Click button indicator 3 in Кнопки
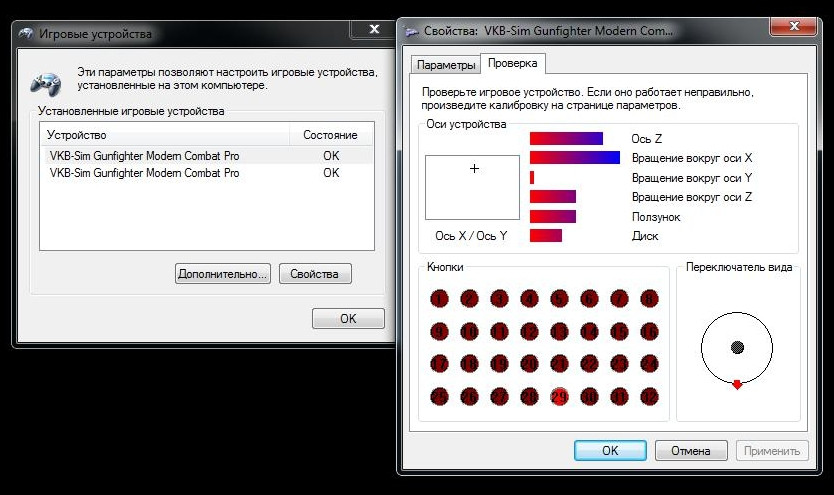 click(x=499, y=299)
